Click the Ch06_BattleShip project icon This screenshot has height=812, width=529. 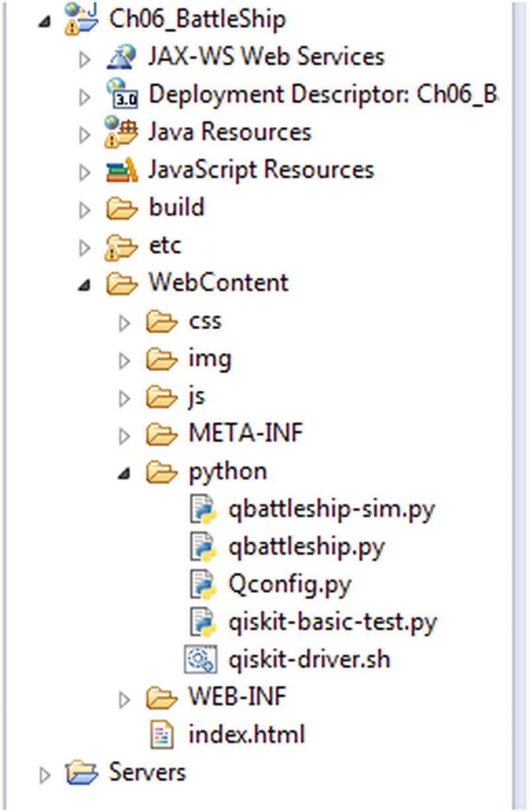click(79, 18)
